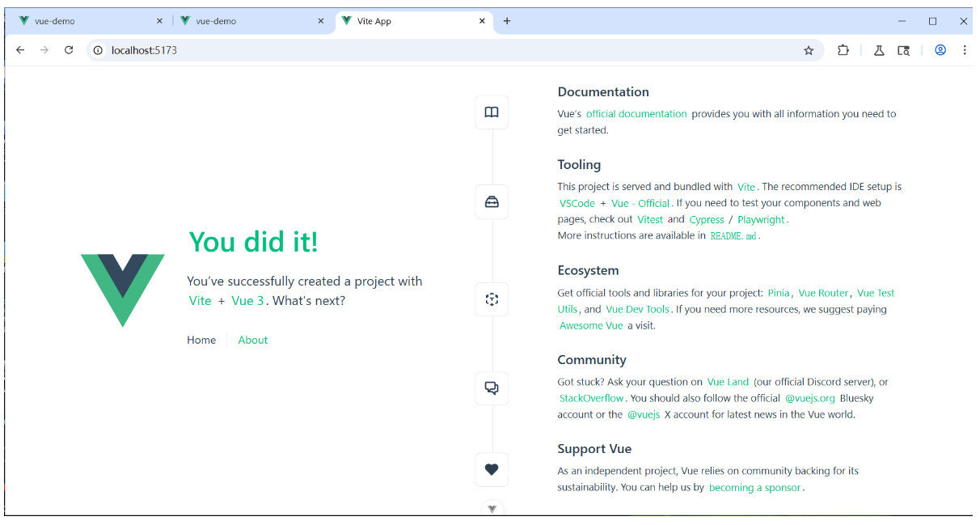Open the @vuejs X account link
Screen dimensions: 980x525
click(x=643, y=414)
